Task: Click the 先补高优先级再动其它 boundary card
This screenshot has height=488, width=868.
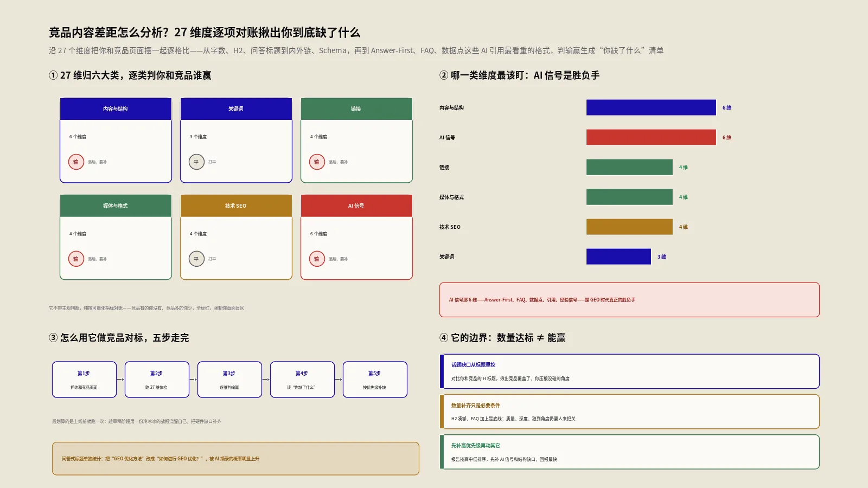Action: click(629, 452)
